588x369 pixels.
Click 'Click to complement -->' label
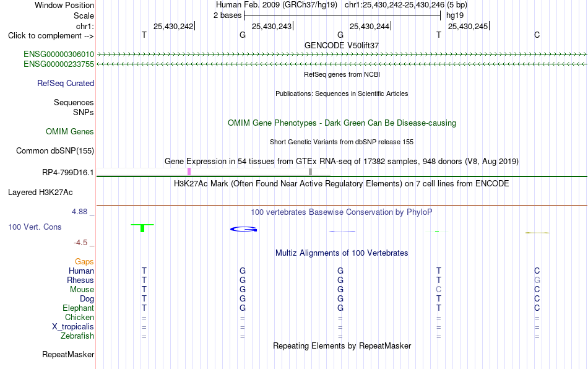tap(51, 36)
